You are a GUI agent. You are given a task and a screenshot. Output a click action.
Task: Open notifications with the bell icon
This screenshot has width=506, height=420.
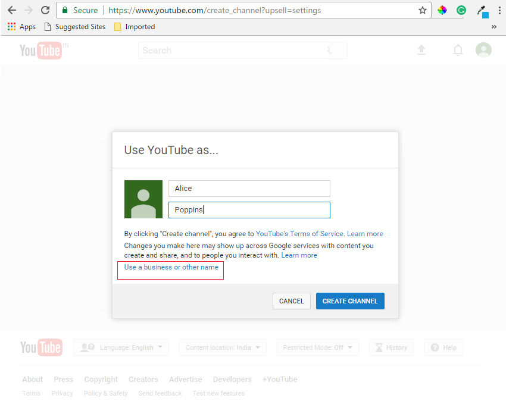click(x=458, y=50)
